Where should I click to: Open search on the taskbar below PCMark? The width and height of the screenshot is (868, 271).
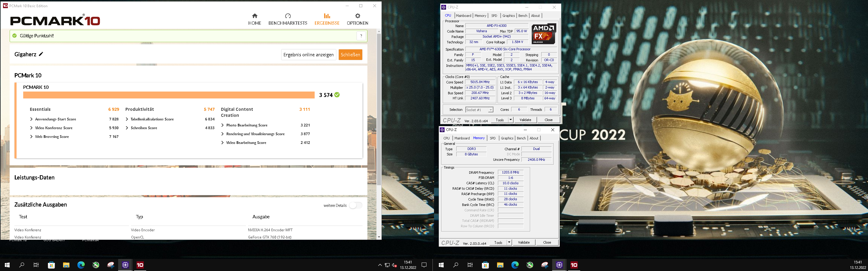click(x=22, y=265)
